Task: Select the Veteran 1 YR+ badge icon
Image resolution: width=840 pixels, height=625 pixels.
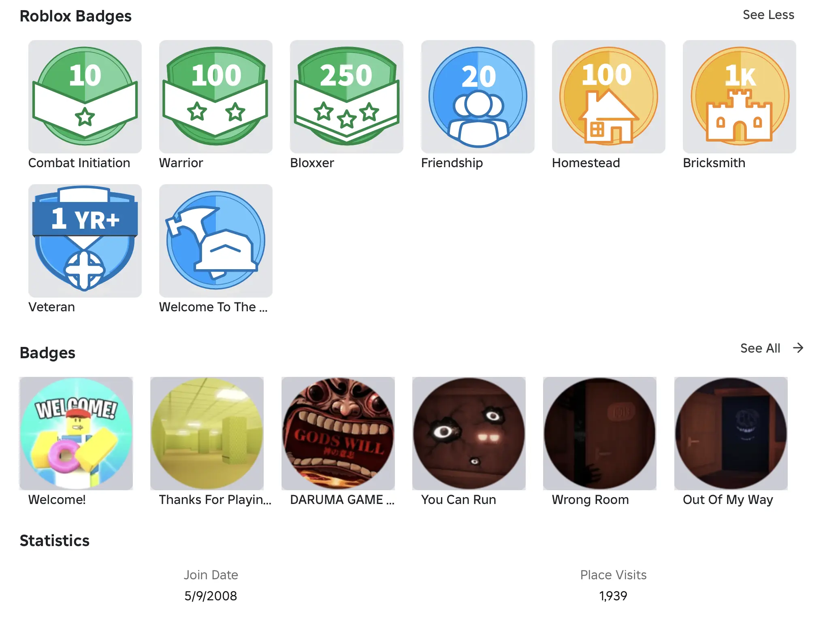Action: [85, 240]
